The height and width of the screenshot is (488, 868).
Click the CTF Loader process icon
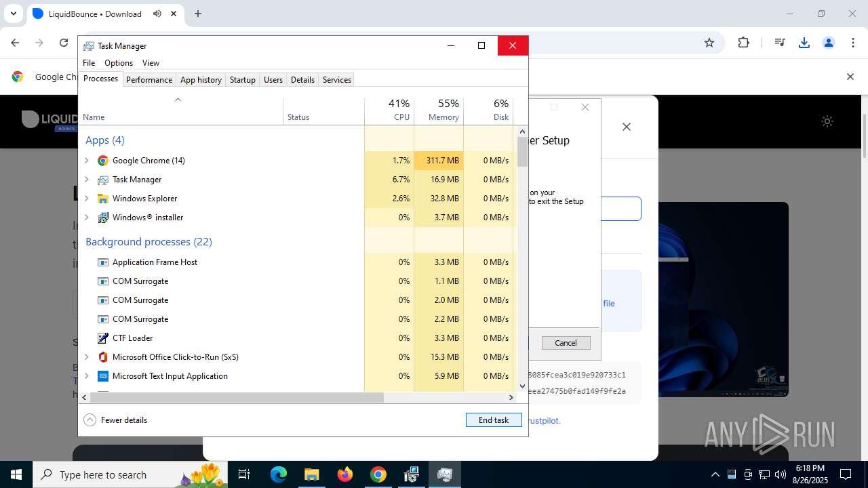point(103,338)
